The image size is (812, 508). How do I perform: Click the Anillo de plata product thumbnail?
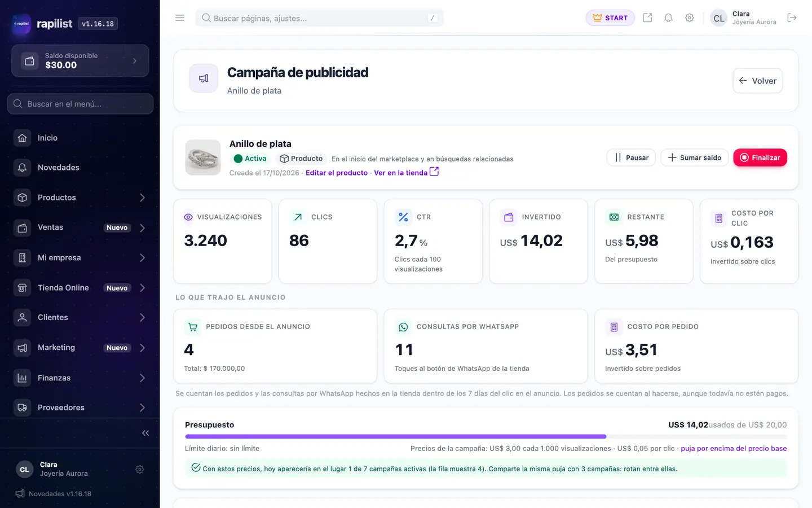click(x=203, y=157)
